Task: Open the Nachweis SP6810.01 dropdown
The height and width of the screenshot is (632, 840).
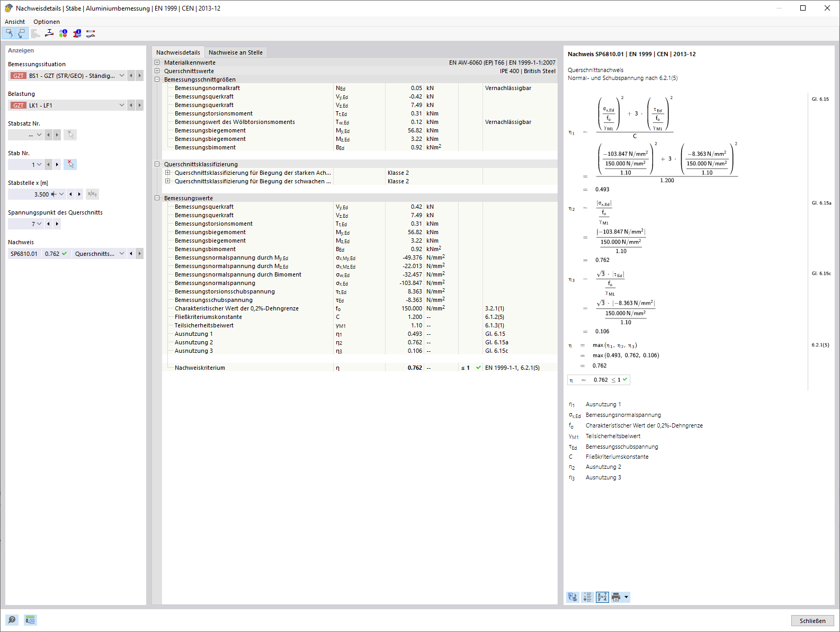Action: pos(122,254)
